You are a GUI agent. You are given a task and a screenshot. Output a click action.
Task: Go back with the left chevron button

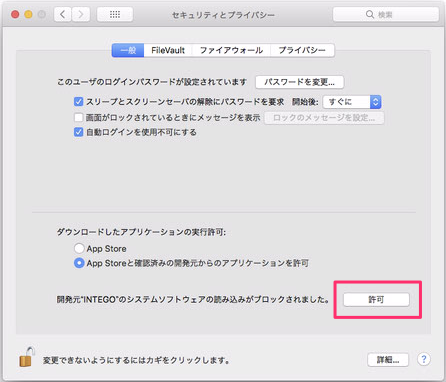pos(62,14)
